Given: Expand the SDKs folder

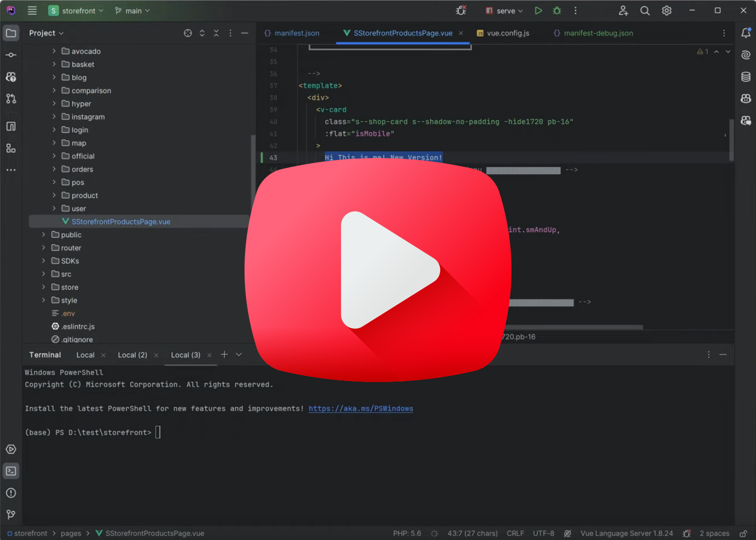Looking at the screenshot, I should (x=44, y=261).
